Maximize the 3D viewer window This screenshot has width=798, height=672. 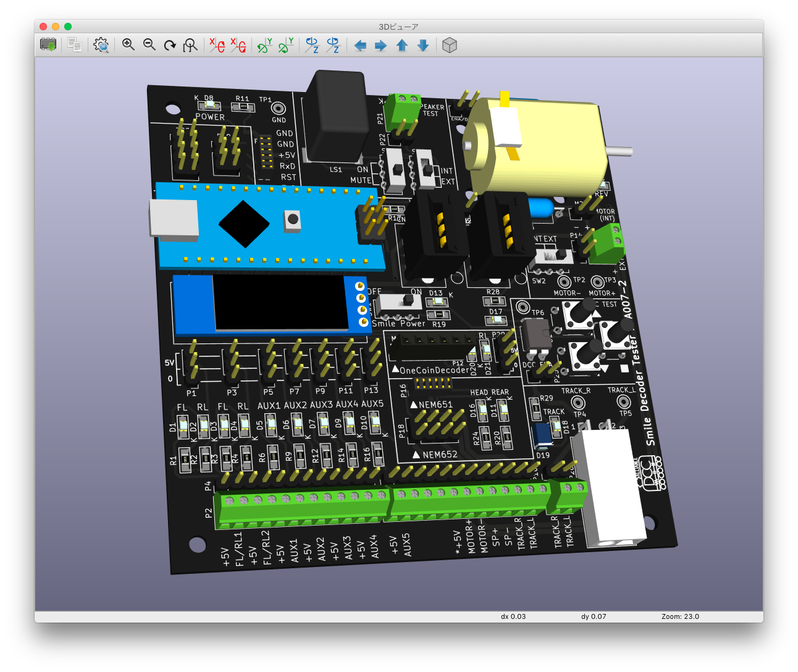pyautogui.click(x=68, y=27)
